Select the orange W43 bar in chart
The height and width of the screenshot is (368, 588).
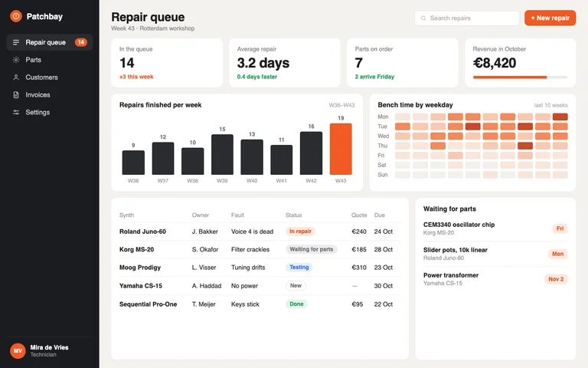point(341,149)
